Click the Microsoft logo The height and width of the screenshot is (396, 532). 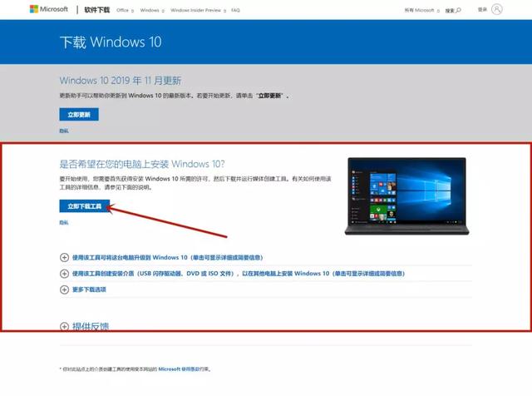tap(49, 9)
